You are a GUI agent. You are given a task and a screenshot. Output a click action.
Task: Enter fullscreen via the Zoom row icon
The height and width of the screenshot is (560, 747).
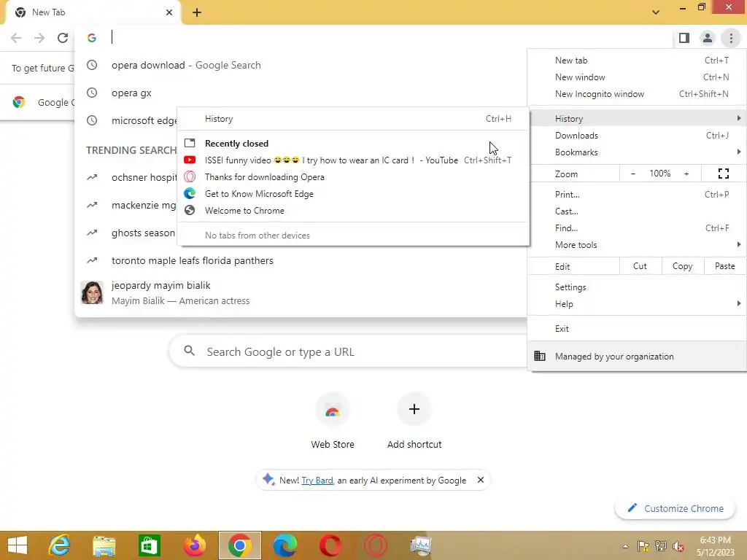tap(723, 174)
